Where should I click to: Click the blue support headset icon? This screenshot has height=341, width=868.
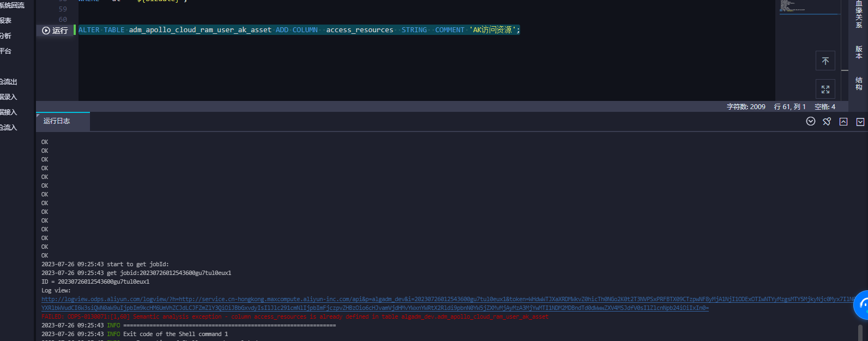[x=861, y=305]
